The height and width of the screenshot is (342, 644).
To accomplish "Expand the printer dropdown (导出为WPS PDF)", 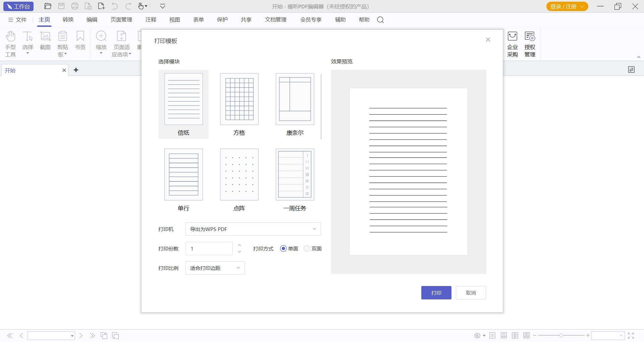I will [314, 229].
